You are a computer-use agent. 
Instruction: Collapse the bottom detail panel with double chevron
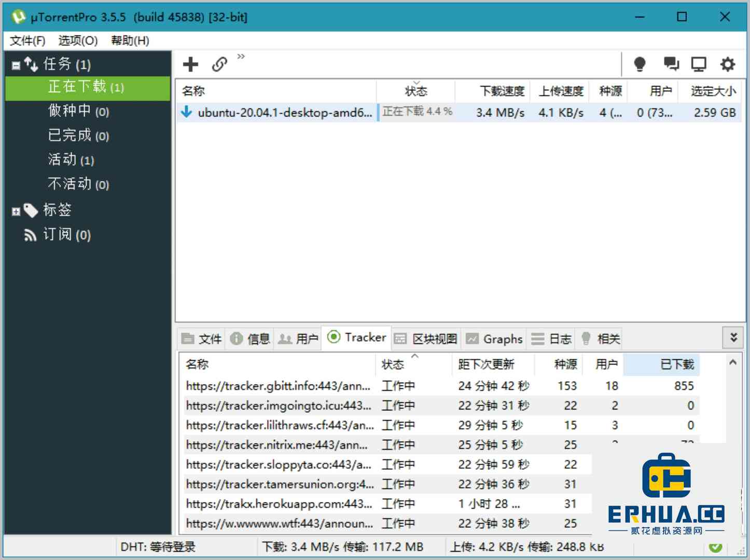click(x=733, y=337)
